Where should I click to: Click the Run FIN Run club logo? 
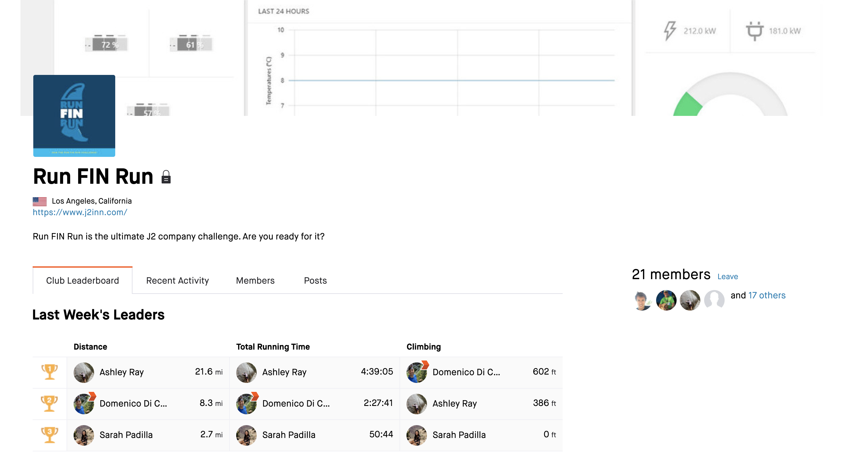pos(74,116)
